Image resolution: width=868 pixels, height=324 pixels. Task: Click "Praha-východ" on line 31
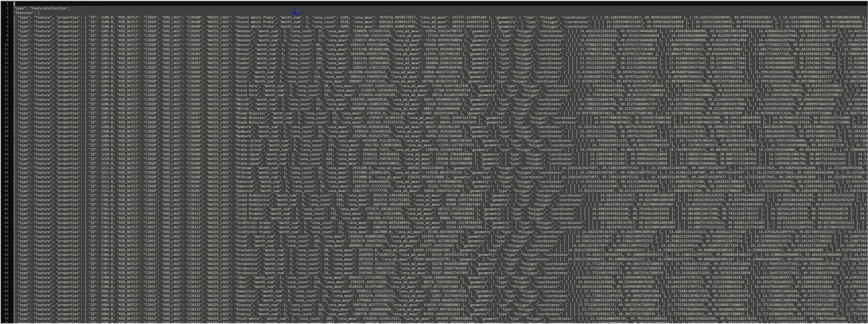(x=249, y=141)
